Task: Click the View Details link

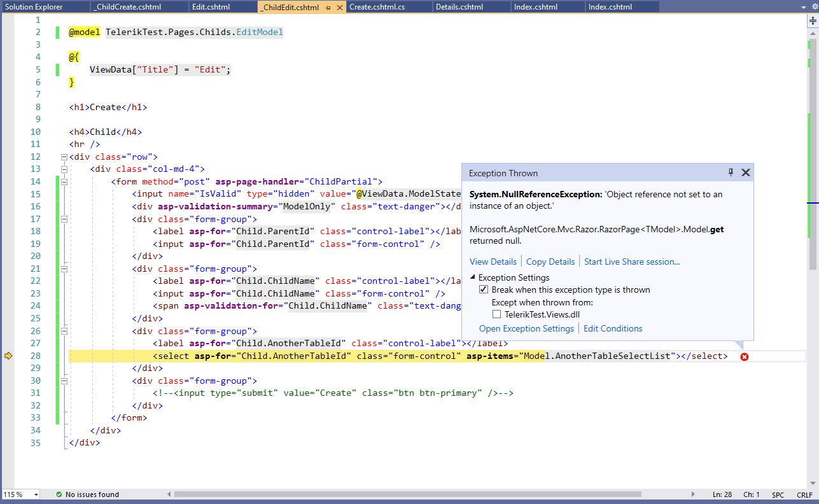Action: click(x=493, y=262)
